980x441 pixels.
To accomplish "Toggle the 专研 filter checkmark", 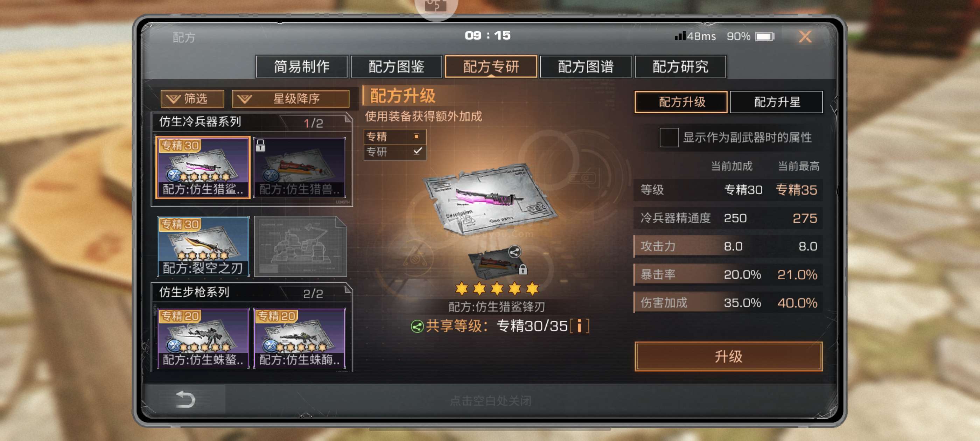I will coord(417,152).
